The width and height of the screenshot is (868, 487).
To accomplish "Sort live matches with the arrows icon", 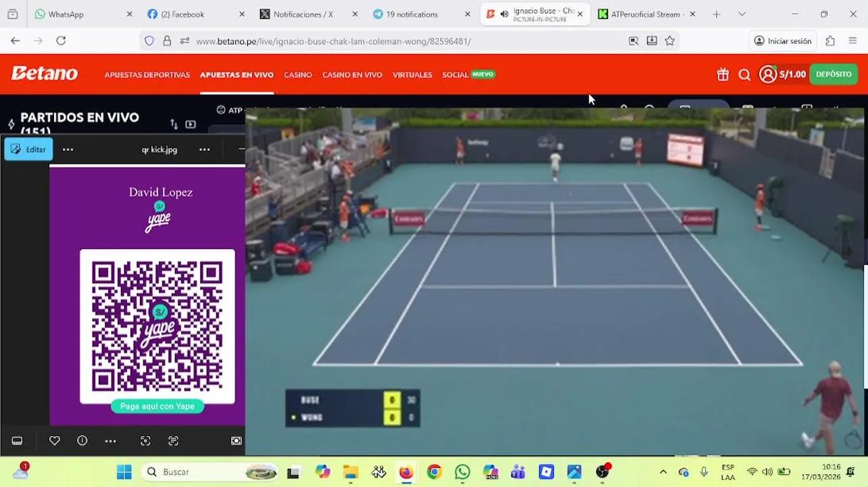I will pos(174,124).
